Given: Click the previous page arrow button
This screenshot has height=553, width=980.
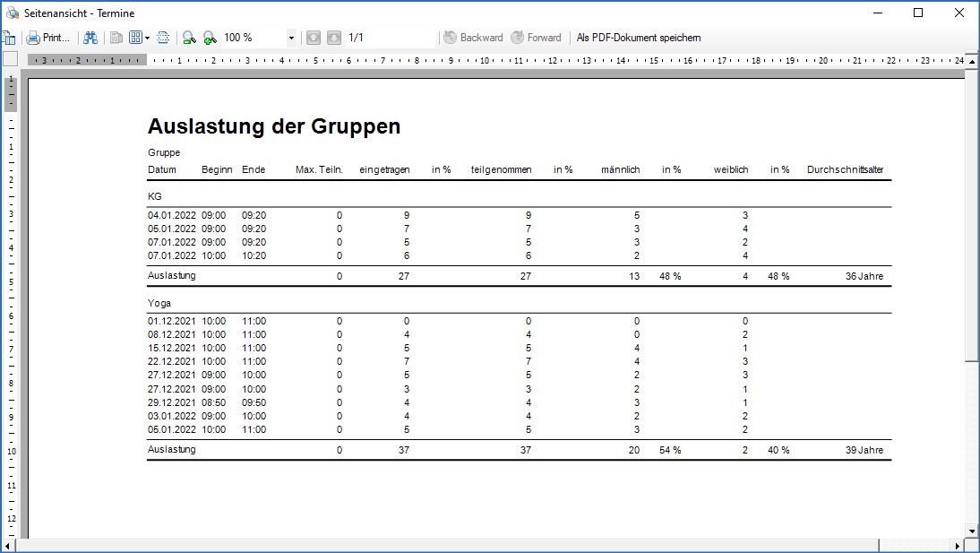Looking at the screenshot, I should pos(313,38).
